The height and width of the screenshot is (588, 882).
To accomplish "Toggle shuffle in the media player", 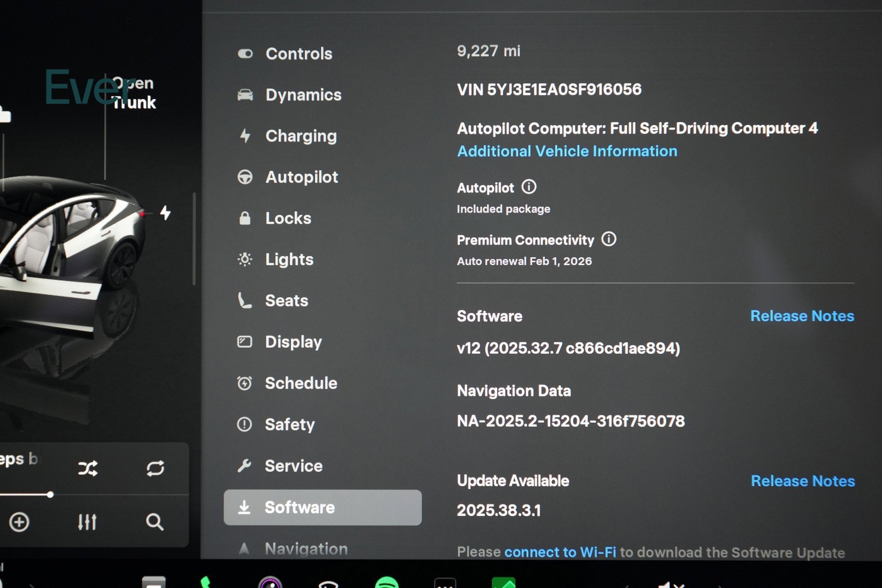I will pyautogui.click(x=87, y=469).
